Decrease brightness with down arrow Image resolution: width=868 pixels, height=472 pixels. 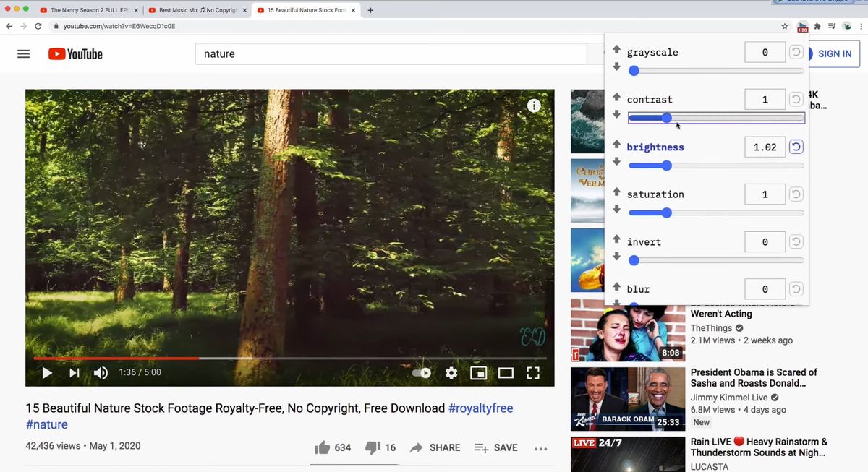coord(616,162)
